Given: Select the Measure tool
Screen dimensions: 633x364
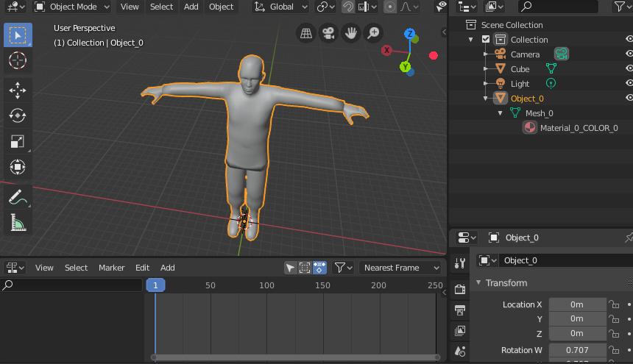Looking at the screenshot, I should coord(18,222).
